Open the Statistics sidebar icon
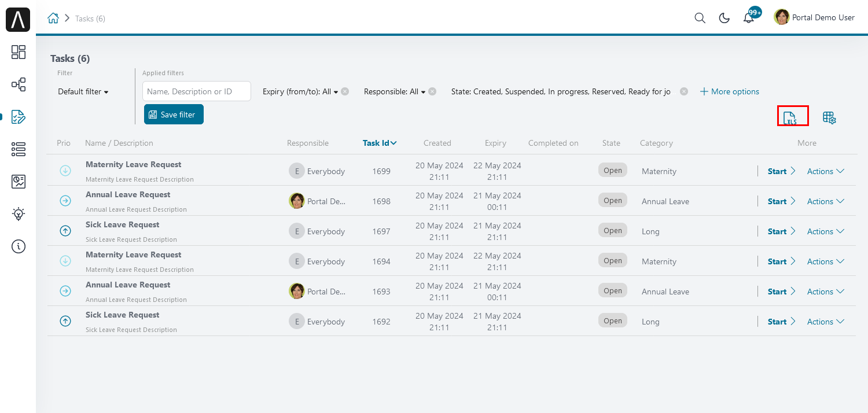Image resolution: width=868 pixels, height=413 pixels. click(19, 182)
